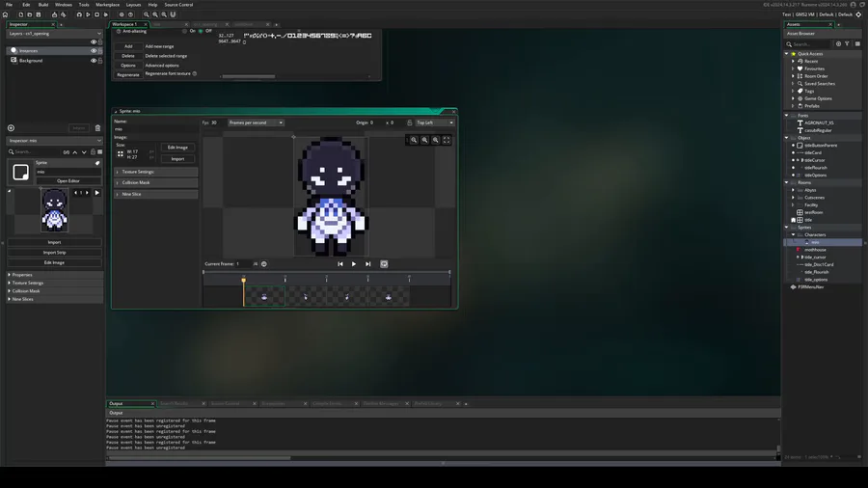Open Asset Browser hamburger menu

point(857,43)
